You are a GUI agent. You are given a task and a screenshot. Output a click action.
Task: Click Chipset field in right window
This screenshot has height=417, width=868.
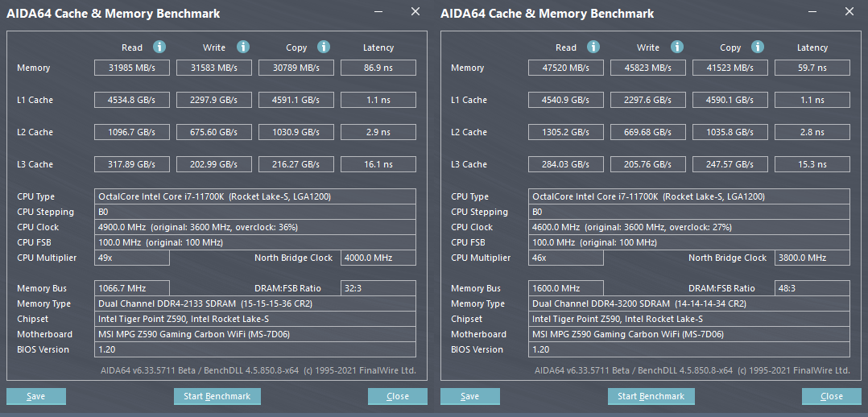tap(689, 319)
